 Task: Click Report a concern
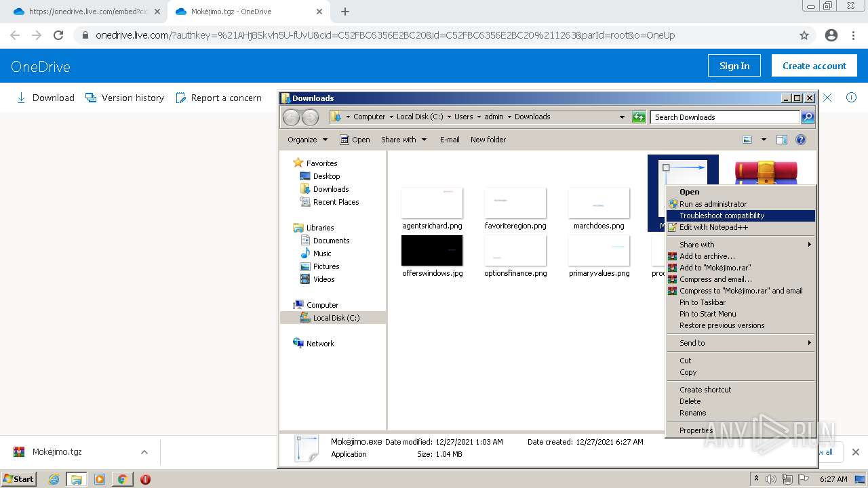coord(218,98)
